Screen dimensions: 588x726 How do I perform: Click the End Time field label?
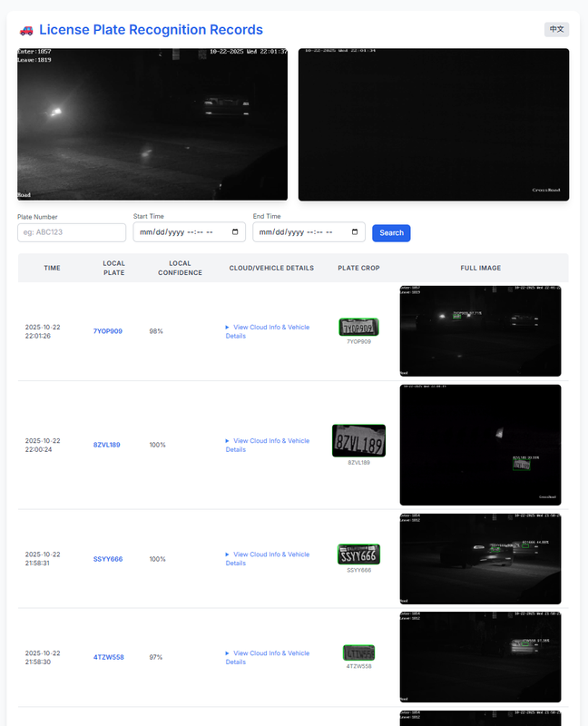coord(267,216)
